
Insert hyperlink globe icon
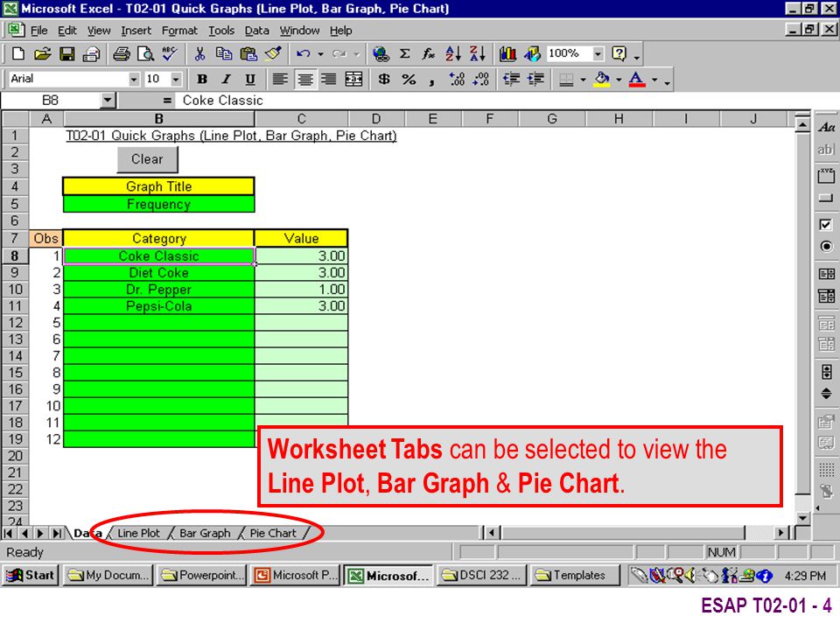(x=381, y=53)
